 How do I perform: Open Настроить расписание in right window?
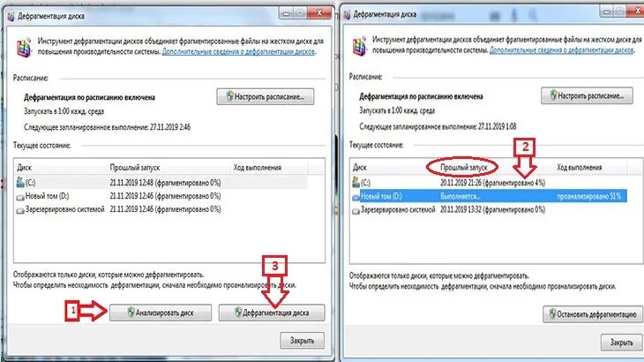click(587, 95)
